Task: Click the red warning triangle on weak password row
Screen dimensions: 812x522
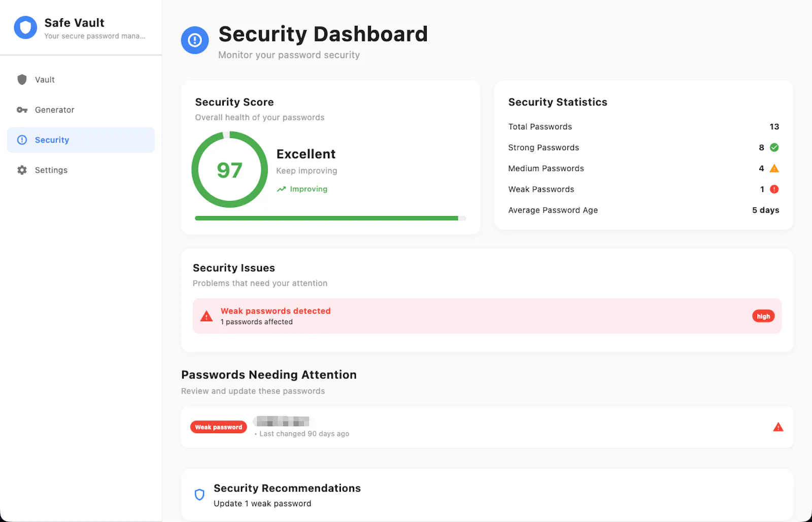Action: pyautogui.click(x=778, y=427)
